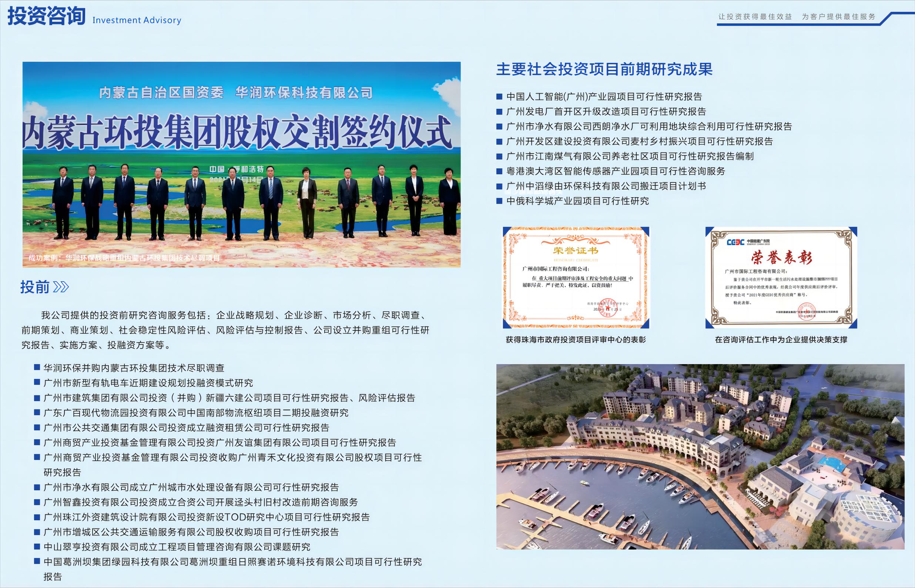The image size is (915, 588).
Task: Click the 投前 section heading
Action: pos(35,287)
